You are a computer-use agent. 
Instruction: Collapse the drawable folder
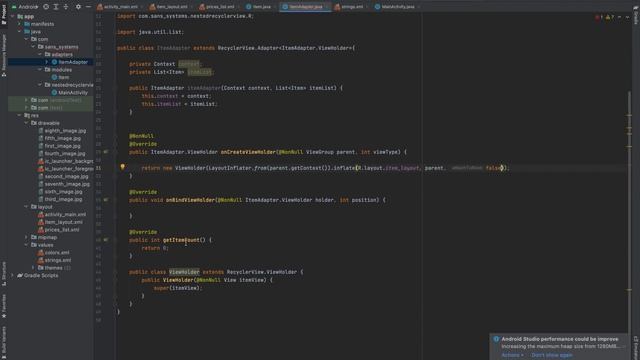point(27,123)
